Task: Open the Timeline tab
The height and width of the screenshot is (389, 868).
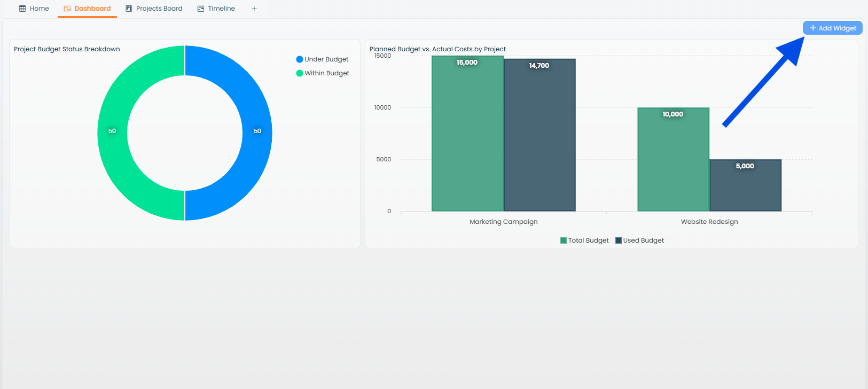Action: pos(216,9)
